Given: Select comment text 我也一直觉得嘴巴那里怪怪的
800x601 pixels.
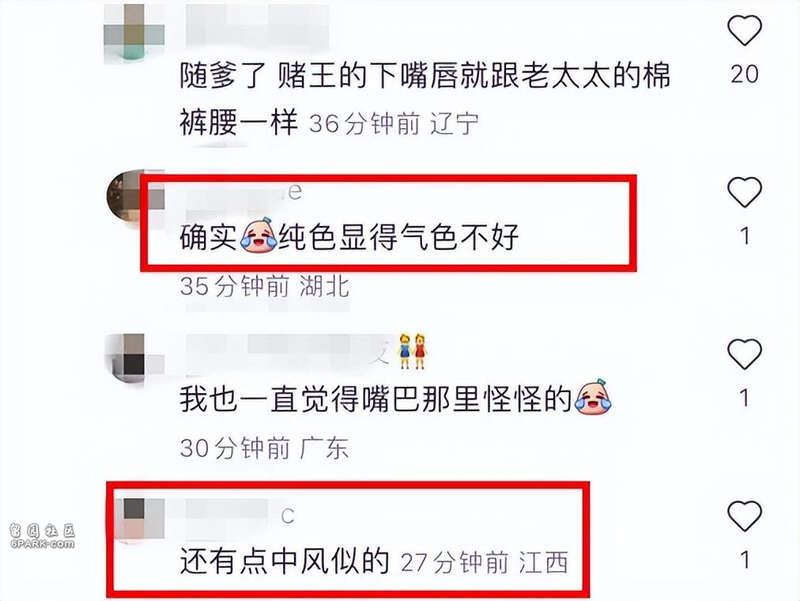Looking at the screenshot, I should click(x=395, y=398).
